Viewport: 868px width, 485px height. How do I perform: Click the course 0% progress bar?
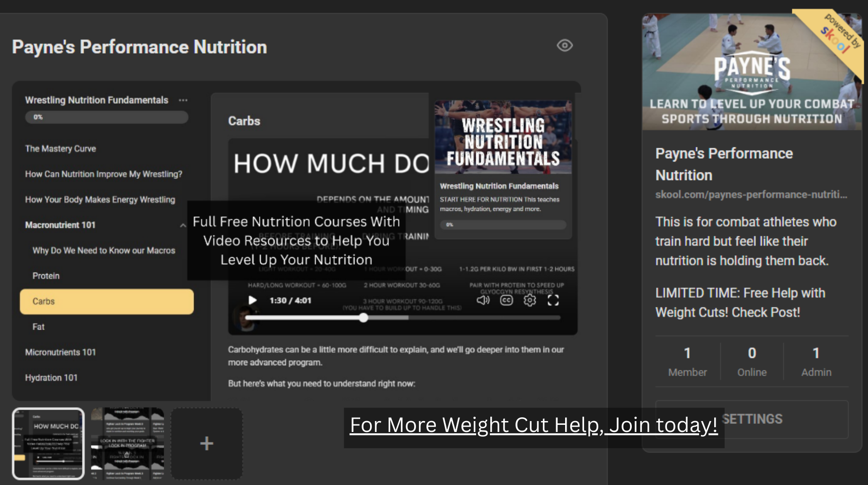[x=106, y=117]
